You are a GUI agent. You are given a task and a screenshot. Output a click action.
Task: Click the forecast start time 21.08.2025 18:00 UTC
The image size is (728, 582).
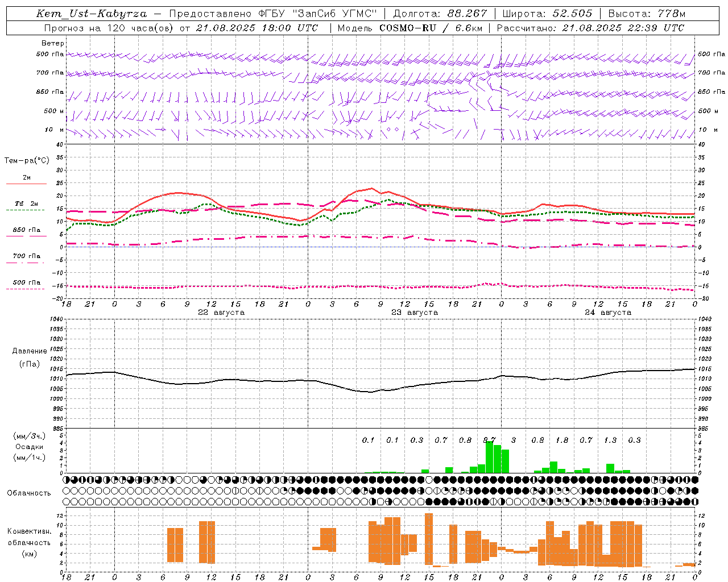pos(257,28)
